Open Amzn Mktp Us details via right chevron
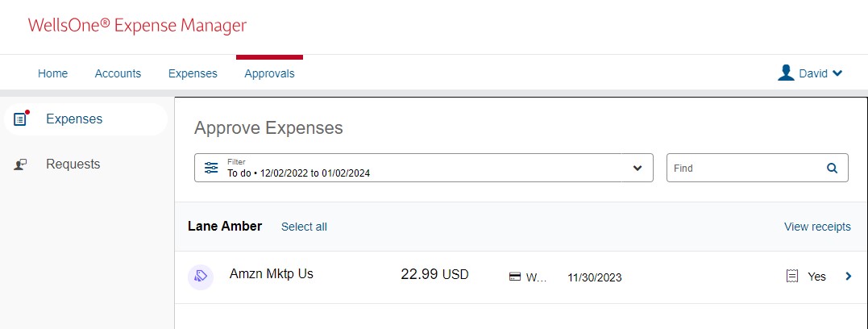Screen dimensions: 868x329 coord(848,277)
